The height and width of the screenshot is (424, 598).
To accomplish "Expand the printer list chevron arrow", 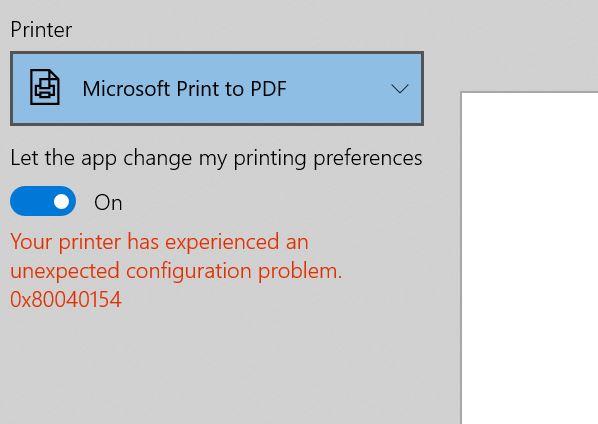I will click(400, 89).
